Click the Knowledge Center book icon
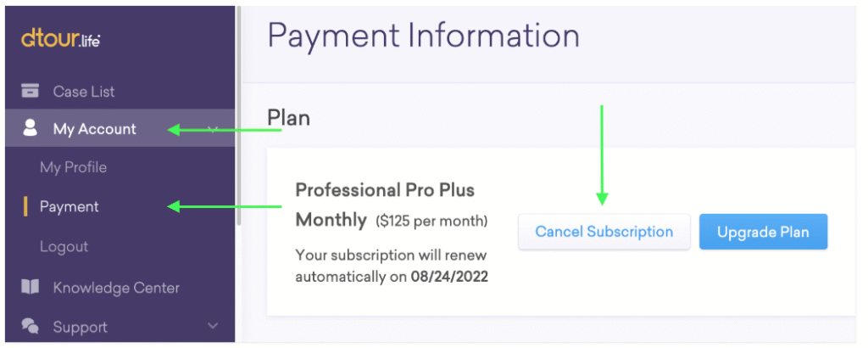The height and width of the screenshot is (348, 868). (31, 288)
